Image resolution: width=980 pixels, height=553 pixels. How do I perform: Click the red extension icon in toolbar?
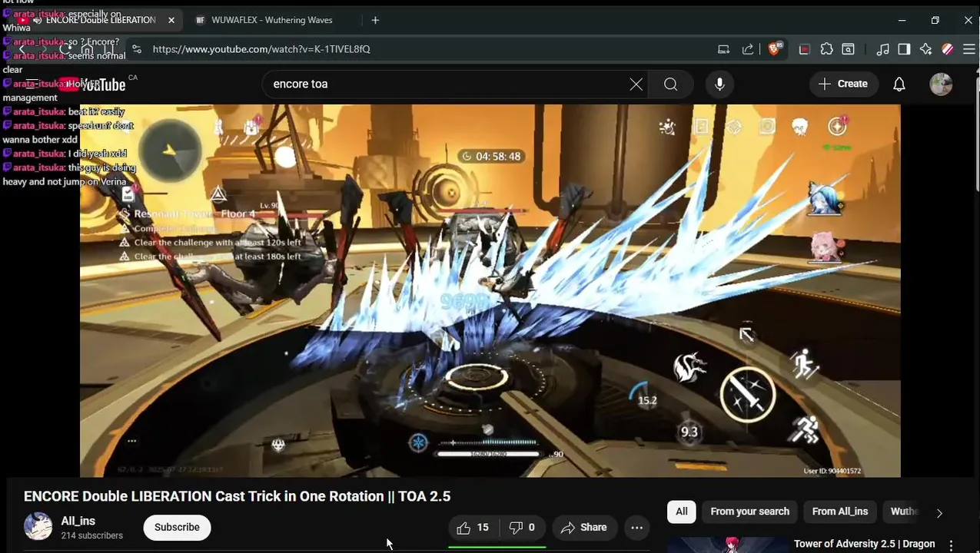(805, 49)
